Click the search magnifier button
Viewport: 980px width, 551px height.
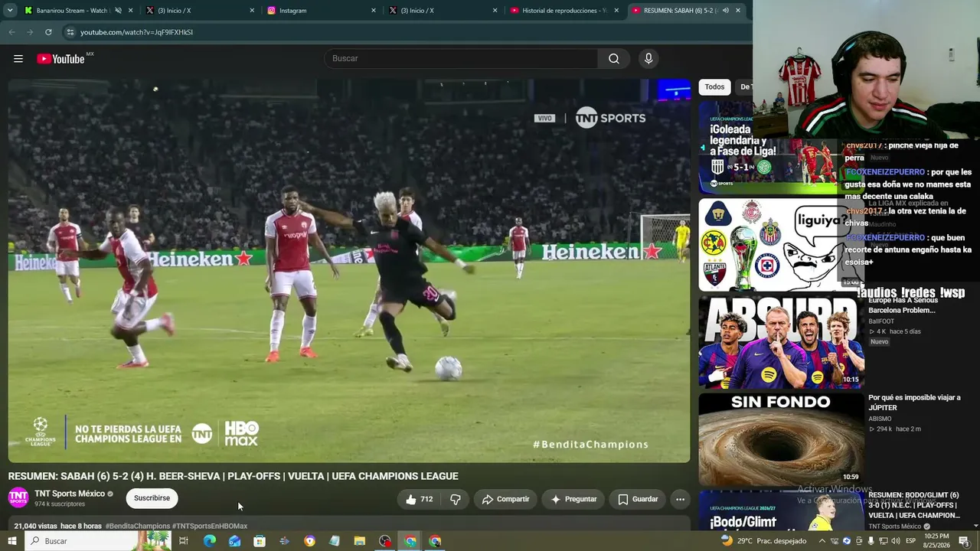[x=614, y=59]
